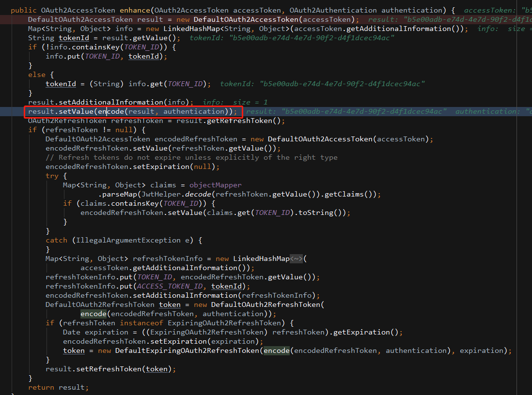Click the 'info: size = 1' debug hint
532x395 pixels.
tap(235, 102)
